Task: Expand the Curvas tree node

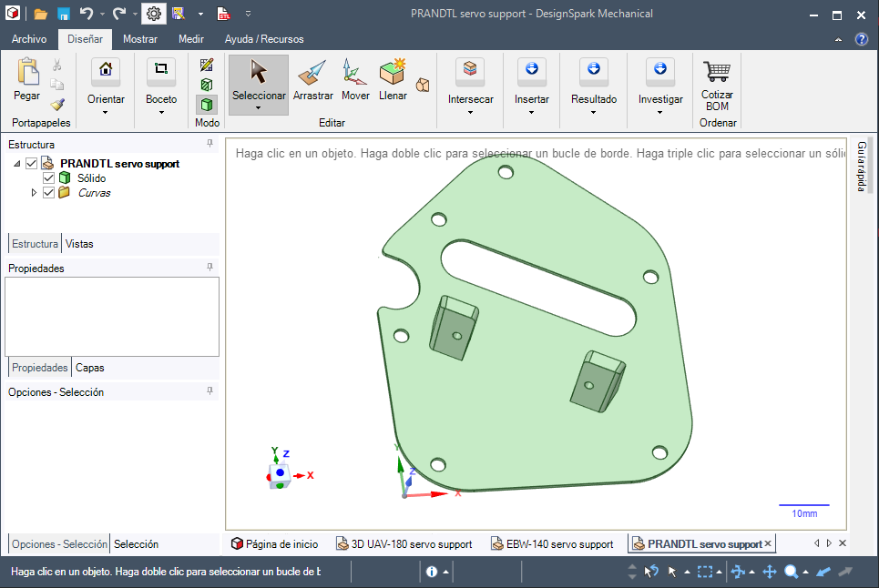Action: pos(35,193)
